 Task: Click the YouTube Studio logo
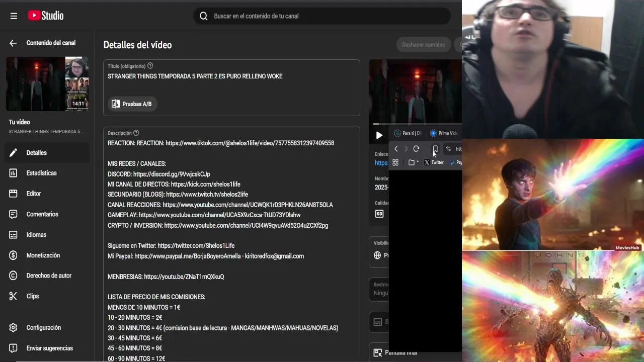(46, 16)
